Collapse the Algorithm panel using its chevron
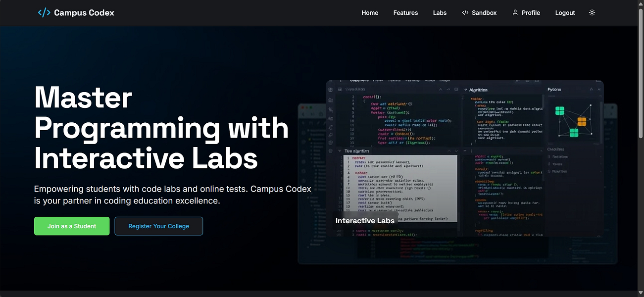The height and width of the screenshot is (297, 644). click(x=466, y=90)
